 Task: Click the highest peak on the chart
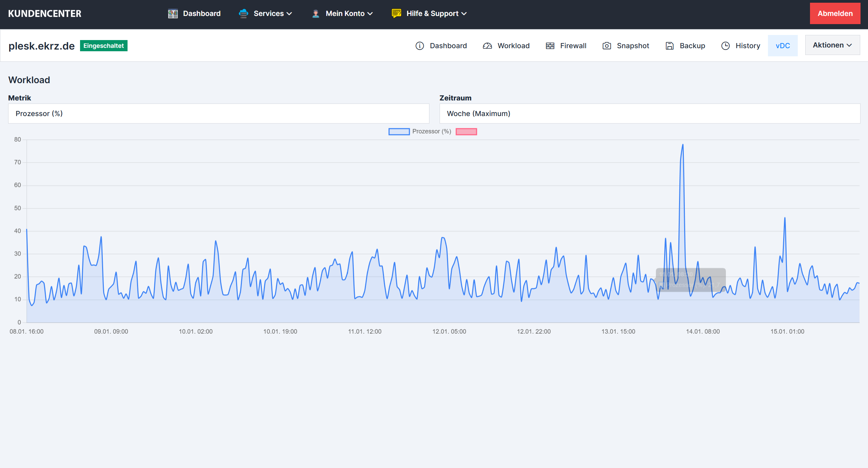click(682, 145)
